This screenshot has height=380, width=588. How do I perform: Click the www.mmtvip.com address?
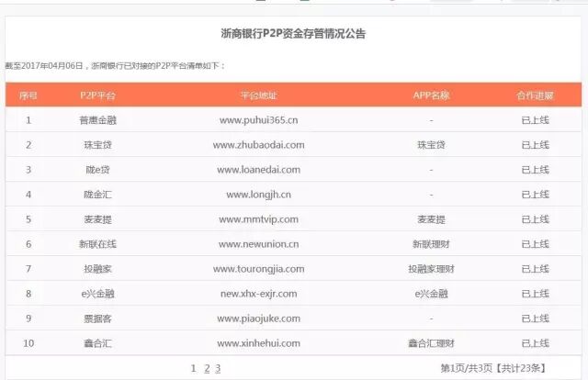259,219
